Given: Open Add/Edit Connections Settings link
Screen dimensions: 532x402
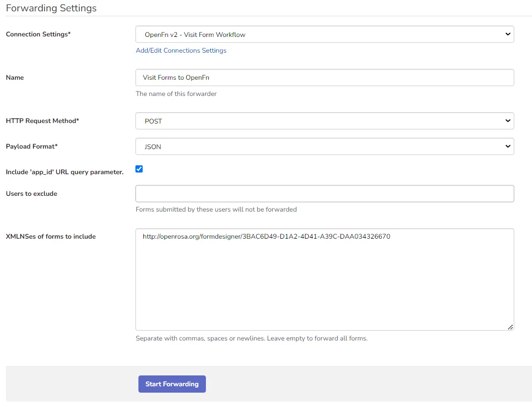Looking at the screenshot, I should point(181,51).
